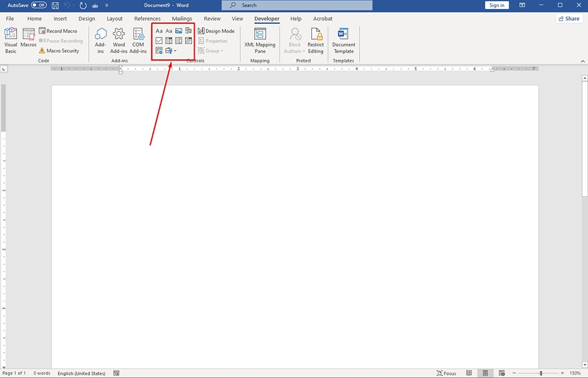The width and height of the screenshot is (588, 378).
Task: Click in the Search box
Action: (x=297, y=6)
